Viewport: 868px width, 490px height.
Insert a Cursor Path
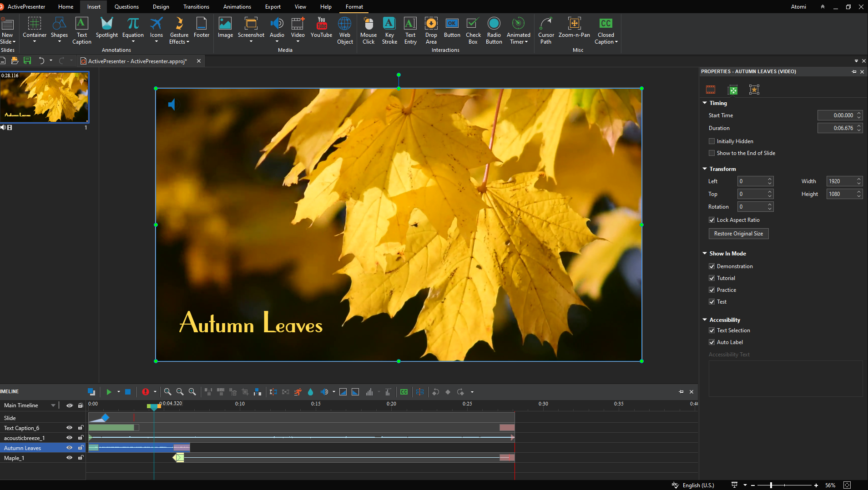(545, 29)
